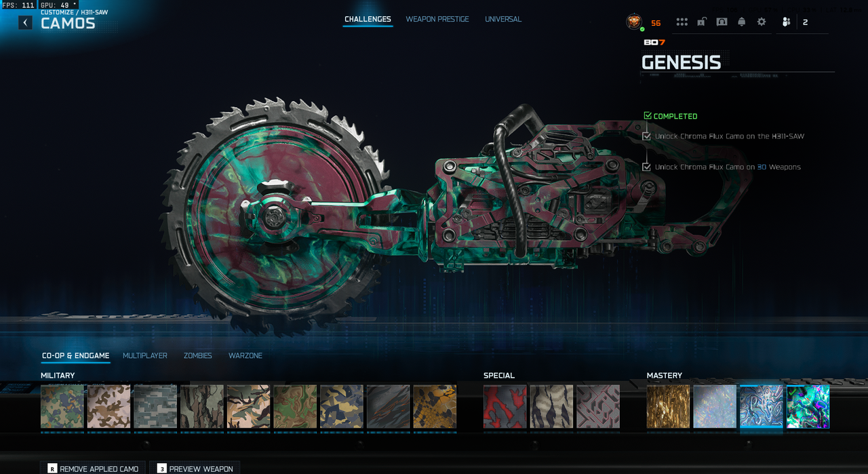868x474 pixels.
Task: Select the red Special camo thumbnail
Action: (x=505, y=407)
